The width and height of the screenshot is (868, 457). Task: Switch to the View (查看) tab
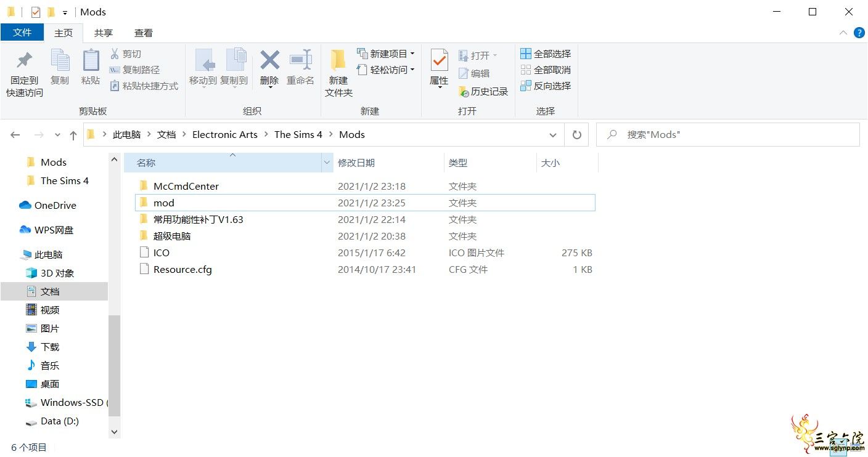(144, 33)
